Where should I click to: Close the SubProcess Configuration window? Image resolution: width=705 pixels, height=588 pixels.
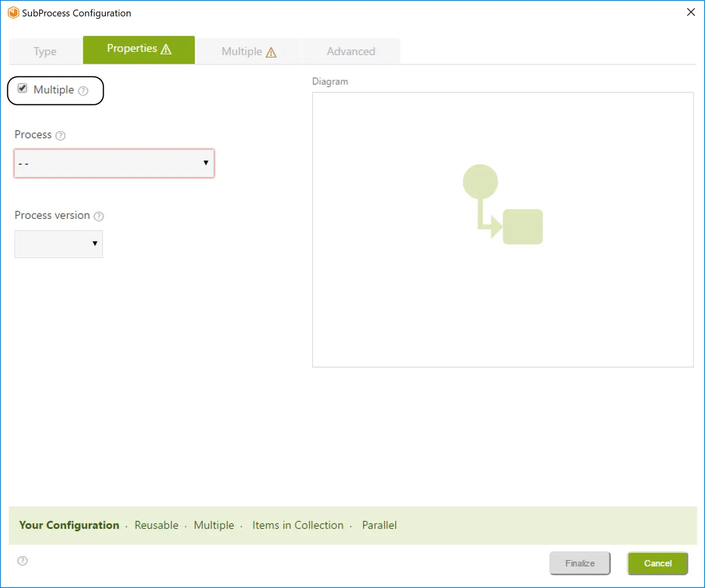tap(691, 12)
